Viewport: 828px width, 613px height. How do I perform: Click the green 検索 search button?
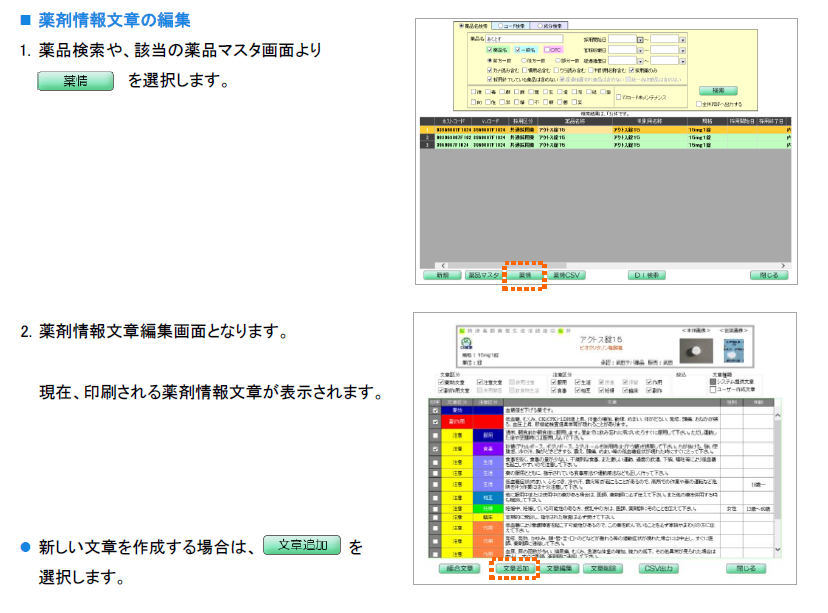(x=717, y=90)
